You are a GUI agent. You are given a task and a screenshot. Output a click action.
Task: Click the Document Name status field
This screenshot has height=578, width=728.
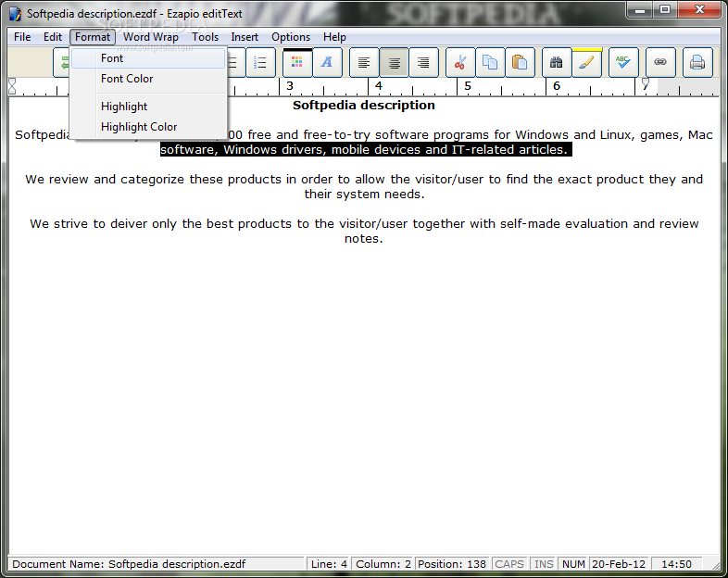(x=156, y=564)
